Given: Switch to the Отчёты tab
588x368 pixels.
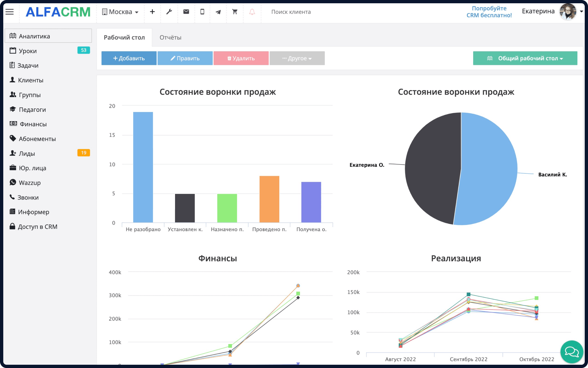Looking at the screenshot, I should click(x=171, y=37).
